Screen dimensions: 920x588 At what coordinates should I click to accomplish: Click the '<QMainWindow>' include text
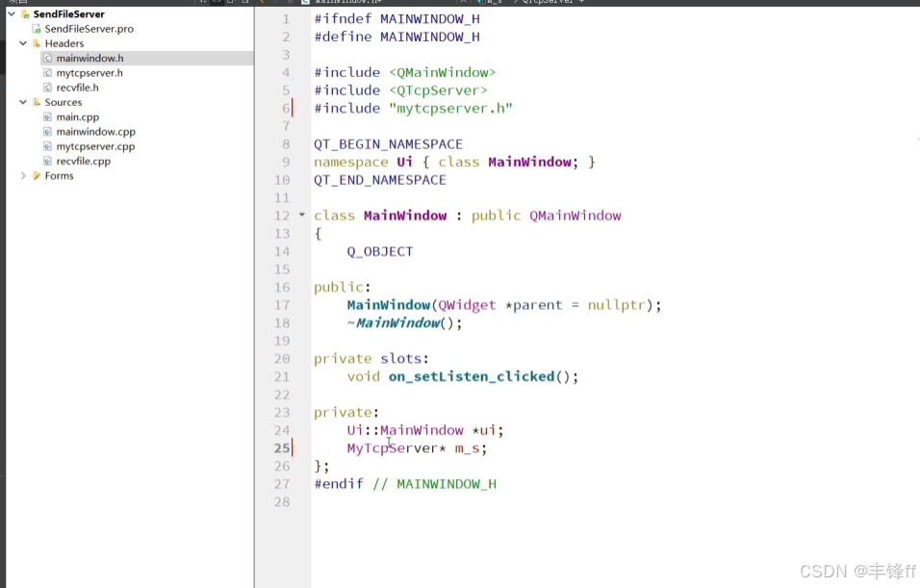tap(443, 72)
